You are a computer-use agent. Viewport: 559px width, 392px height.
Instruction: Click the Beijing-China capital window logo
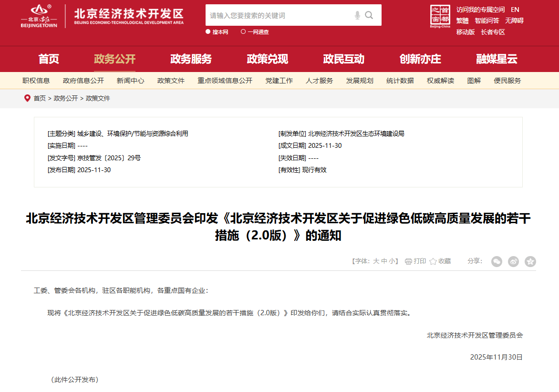[440, 17]
